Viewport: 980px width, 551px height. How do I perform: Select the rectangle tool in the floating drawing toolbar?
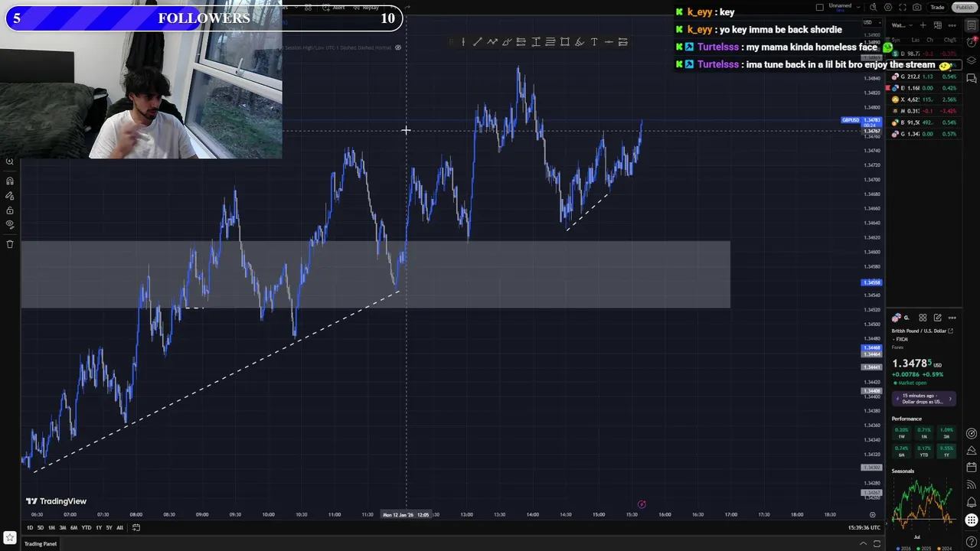click(x=565, y=42)
